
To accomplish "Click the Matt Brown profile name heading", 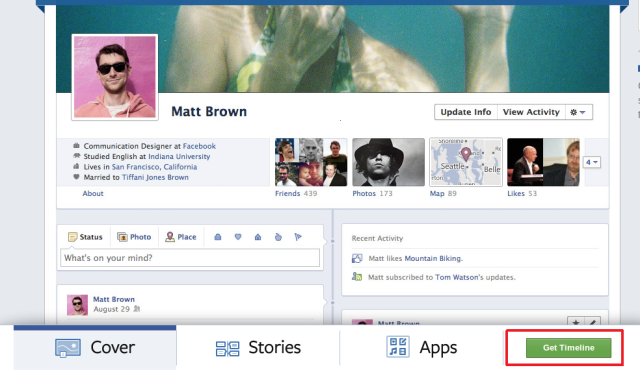I will 209,112.
